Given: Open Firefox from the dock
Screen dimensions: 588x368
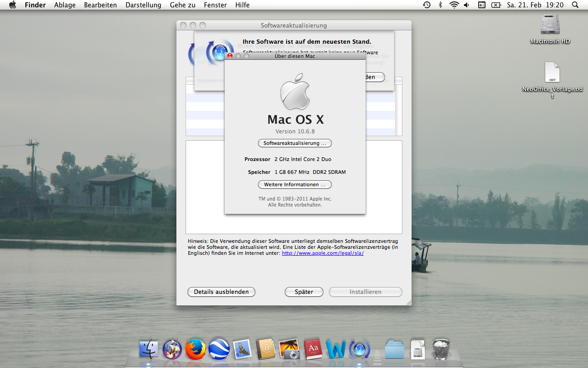Looking at the screenshot, I should click(x=196, y=350).
